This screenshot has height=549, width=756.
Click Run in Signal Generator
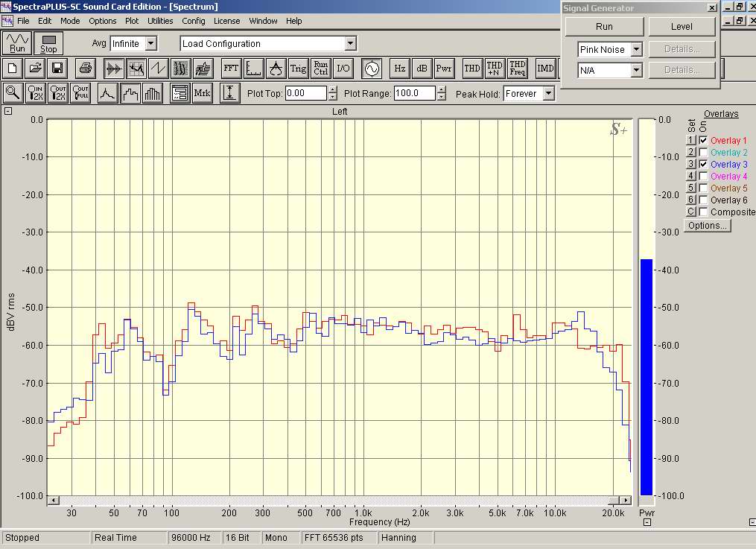[x=604, y=27]
